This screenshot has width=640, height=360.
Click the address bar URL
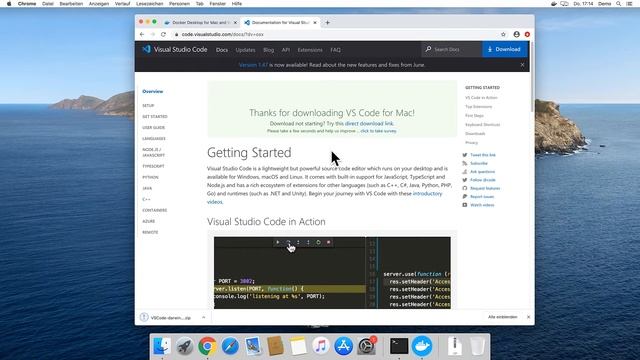click(222, 35)
